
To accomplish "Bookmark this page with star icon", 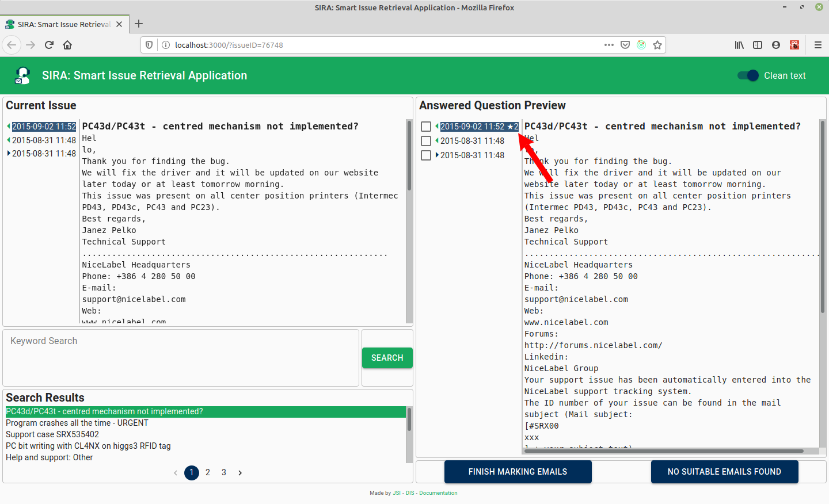I will 657,45.
